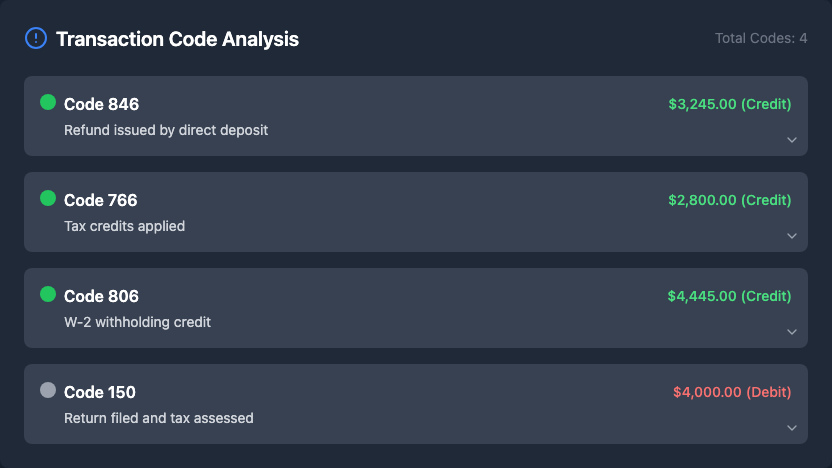
Task: Click the green status dot for Code 846
Action: point(48,102)
